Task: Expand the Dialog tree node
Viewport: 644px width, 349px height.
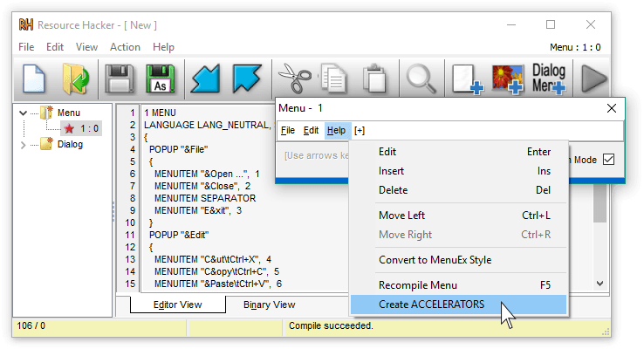Action: point(23,144)
